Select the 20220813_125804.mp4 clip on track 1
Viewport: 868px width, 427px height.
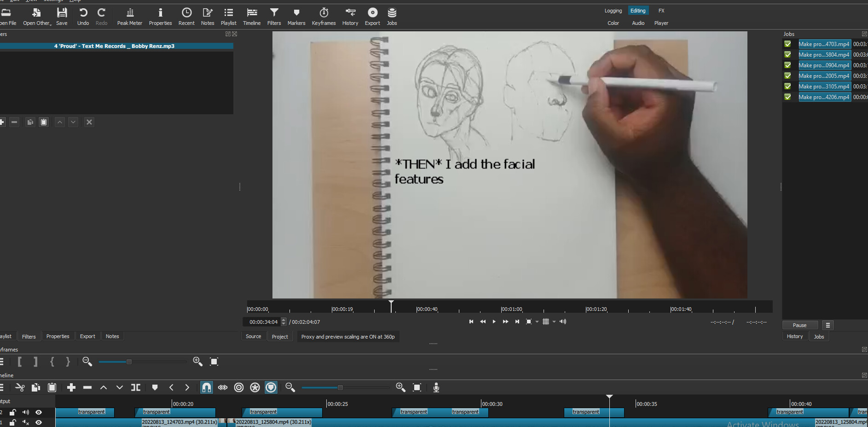coord(273,422)
